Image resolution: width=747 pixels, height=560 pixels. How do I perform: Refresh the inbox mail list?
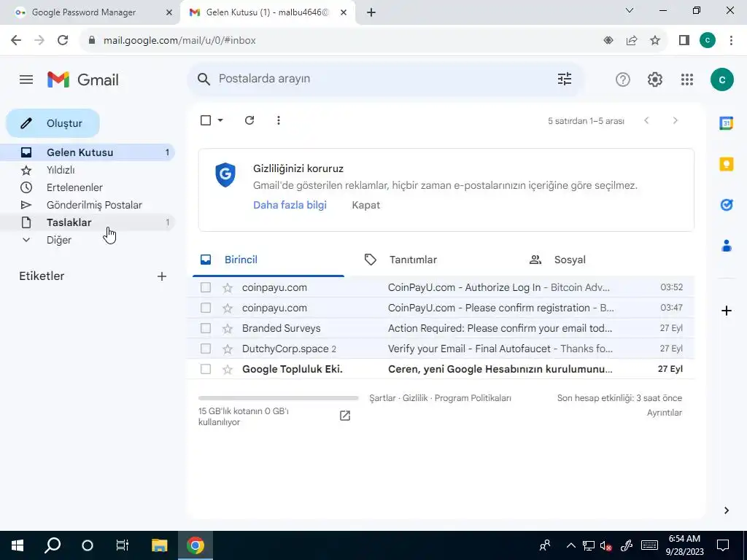249,120
